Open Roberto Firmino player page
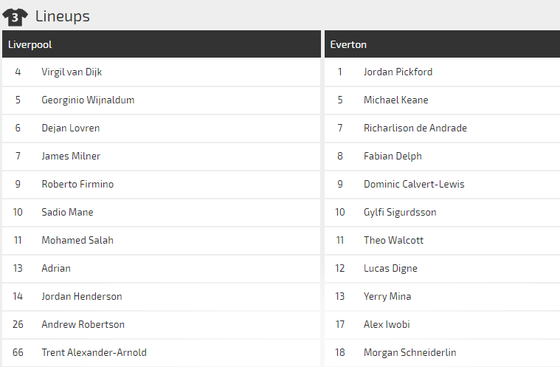560x367 pixels. click(x=78, y=184)
